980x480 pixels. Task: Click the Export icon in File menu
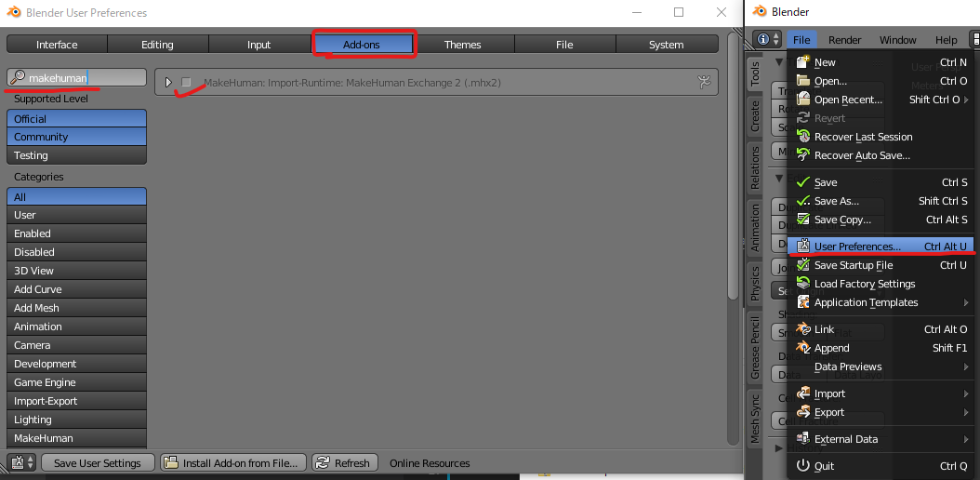click(803, 412)
